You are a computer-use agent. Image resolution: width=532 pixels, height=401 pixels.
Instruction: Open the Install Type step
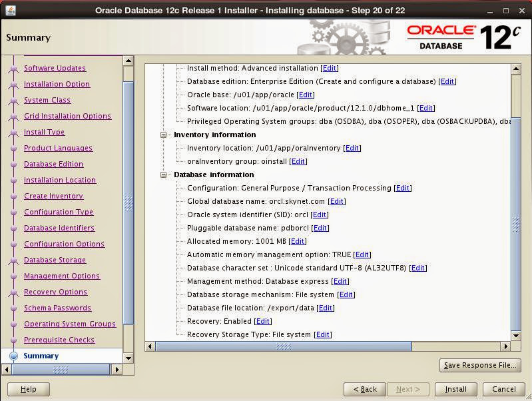[44, 132]
